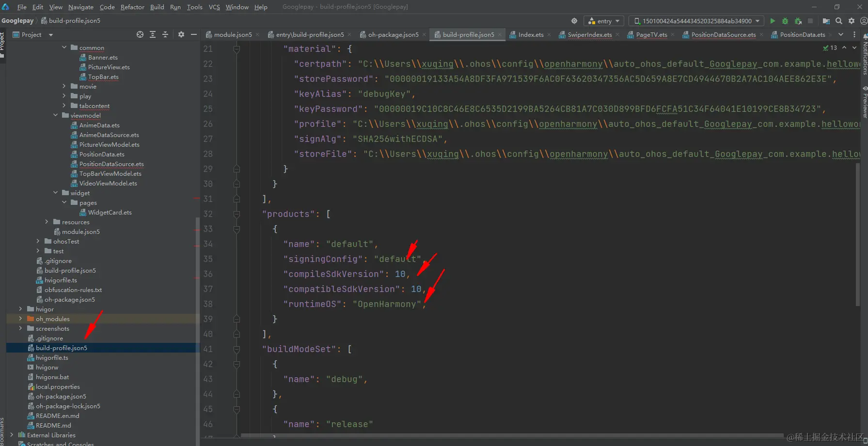Close the oh-package.json5 editor tab
868x446 pixels.
(424, 35)
